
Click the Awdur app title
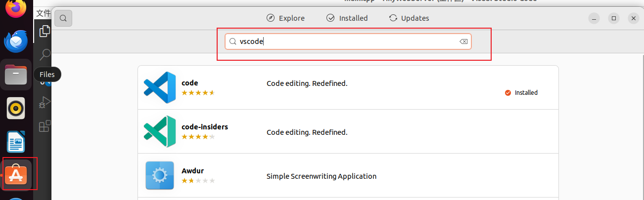click(x=192, y=171)
